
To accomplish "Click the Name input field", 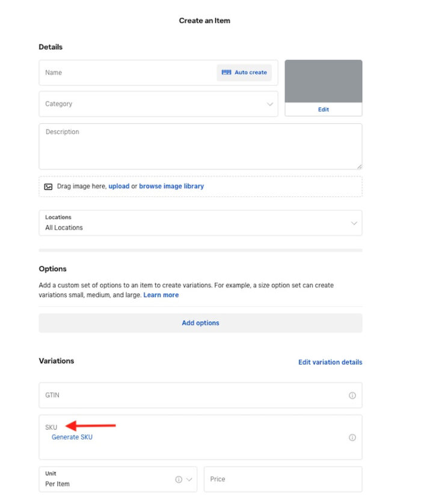I will pyautogui.click(x=120, y=72).
